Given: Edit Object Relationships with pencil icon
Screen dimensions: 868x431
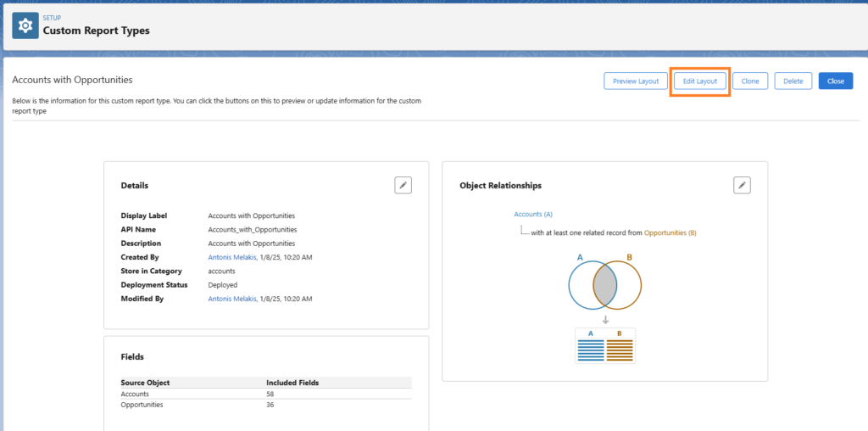Looking at the screenshot, I should (x=742, y=186).
